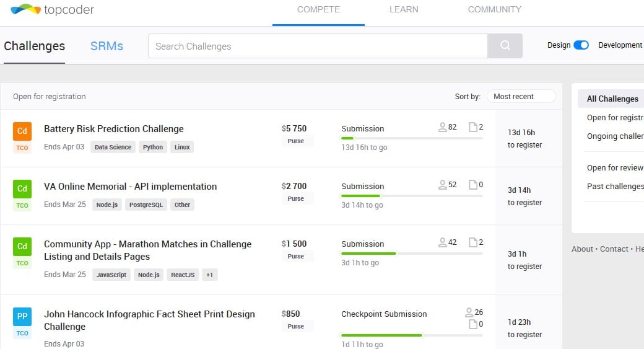
Task: Click the orange Cd icon for Battery Risk
Action: tap(22, 131)
